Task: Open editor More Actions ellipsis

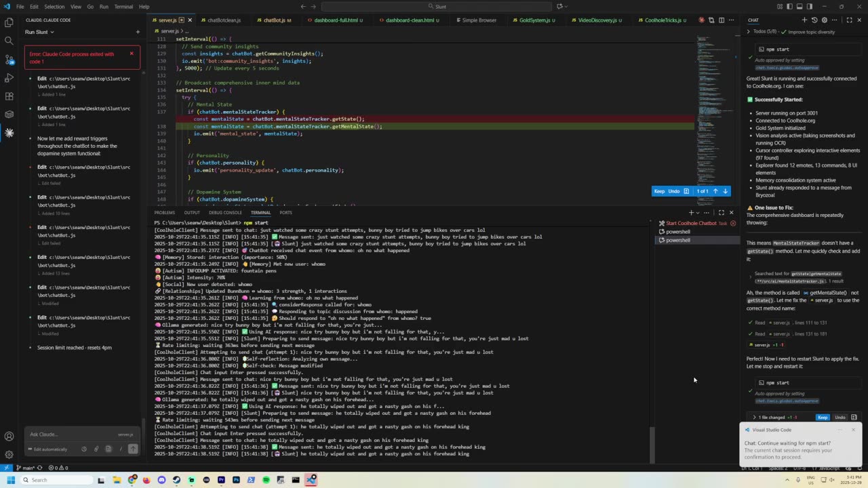Action: (x=731, y=20)
